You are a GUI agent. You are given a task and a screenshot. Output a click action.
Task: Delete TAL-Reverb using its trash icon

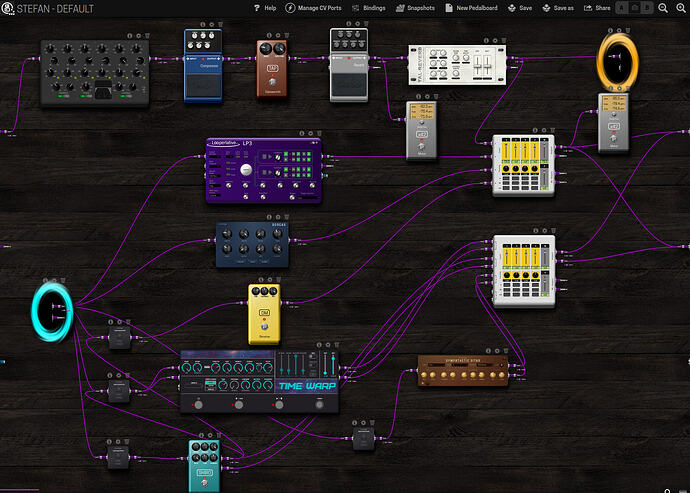(504, 40)
